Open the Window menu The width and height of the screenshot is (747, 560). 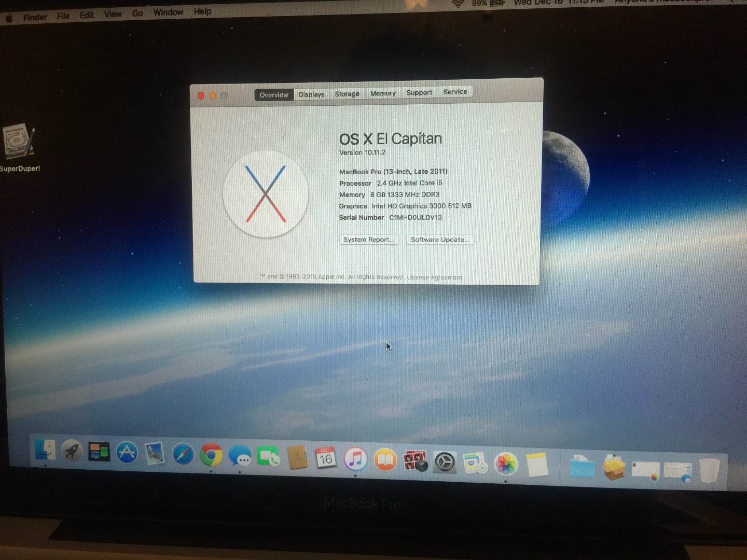coord(168,12)
